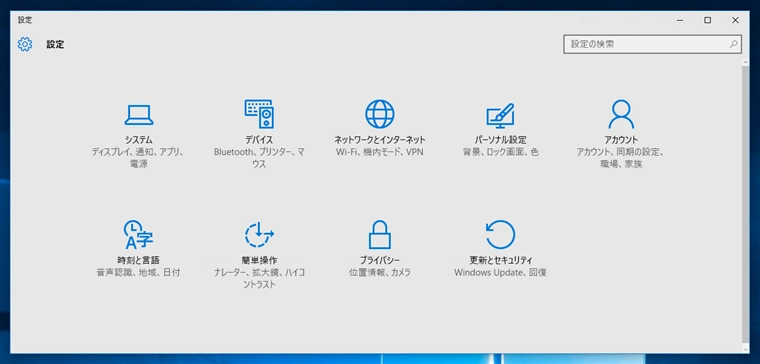Open the デバイス keyboard and speaker icon
This screenshot has height=364, width=760.
[x=259, y=114]
